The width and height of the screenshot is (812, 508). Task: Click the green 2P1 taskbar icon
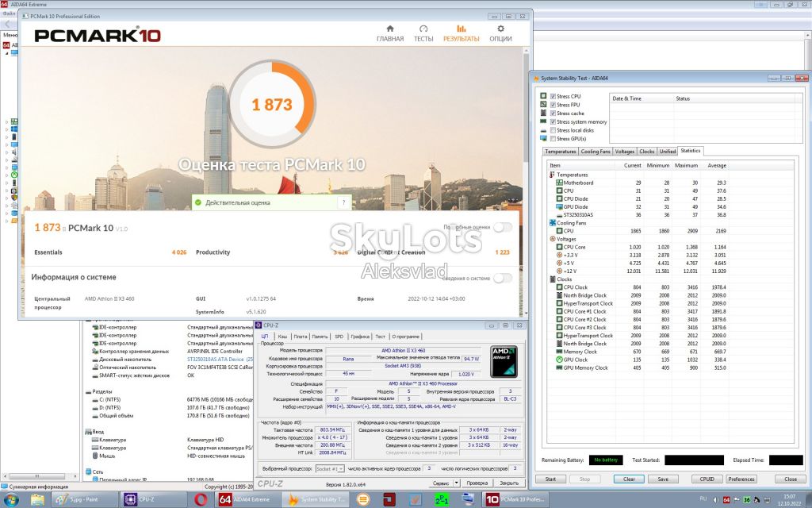[442, 500]
